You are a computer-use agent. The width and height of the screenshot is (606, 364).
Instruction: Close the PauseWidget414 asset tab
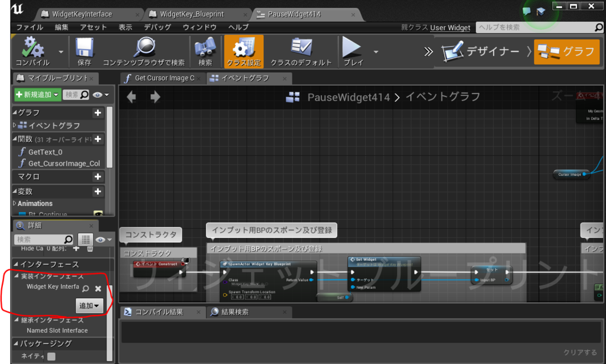click(x=353, y=15)
